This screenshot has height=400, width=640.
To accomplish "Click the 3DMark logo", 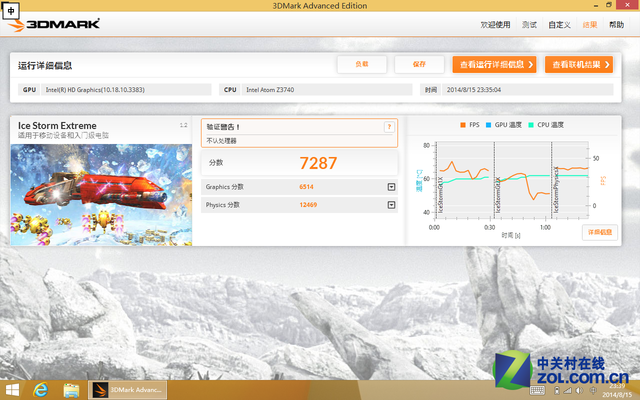I will click(54, 25).
